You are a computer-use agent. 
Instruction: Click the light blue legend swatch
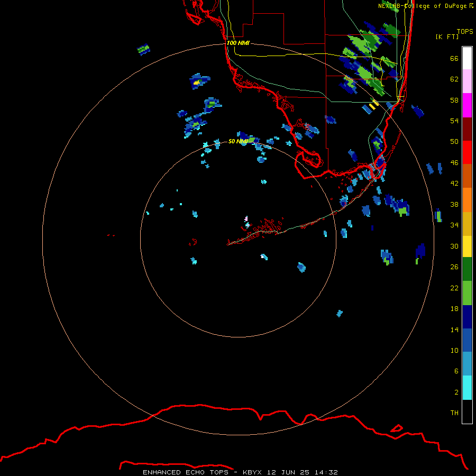pos(467,364)
